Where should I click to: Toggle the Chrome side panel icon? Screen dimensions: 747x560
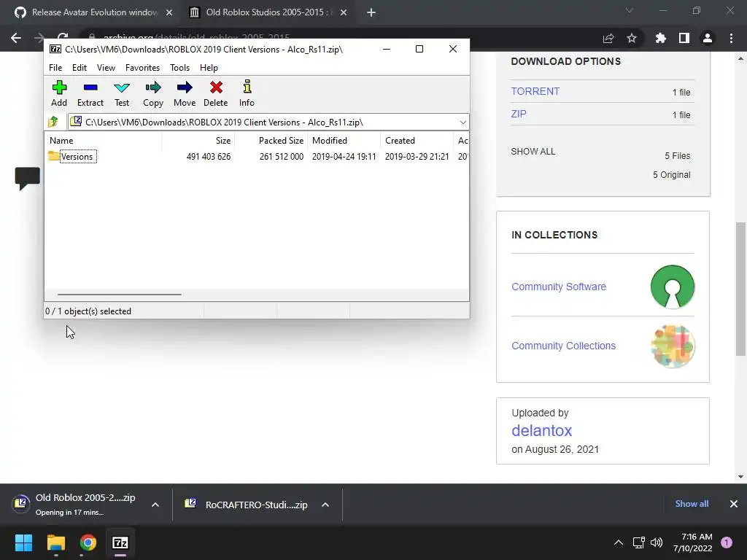click(x=684, y=38)
